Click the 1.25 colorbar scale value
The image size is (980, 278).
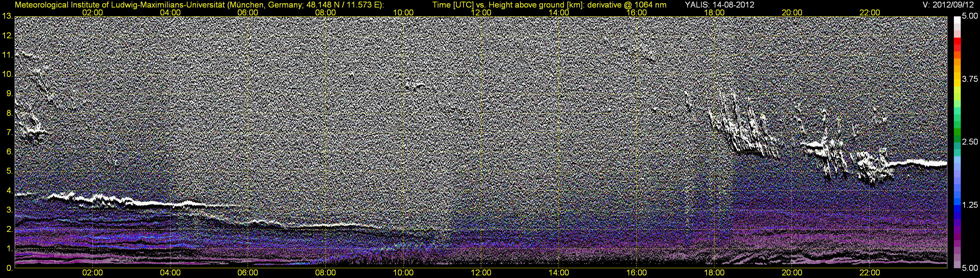(x=970, y=205)
